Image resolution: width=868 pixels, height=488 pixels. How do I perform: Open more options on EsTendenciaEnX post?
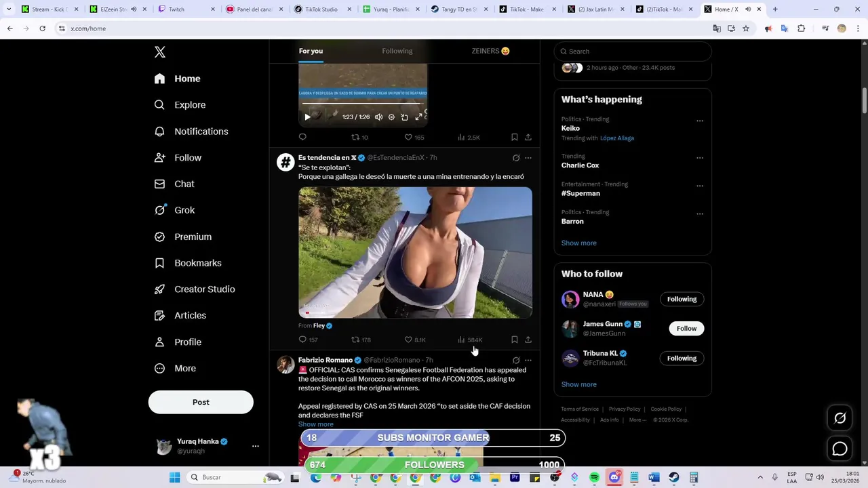click(x=528, y=158)
